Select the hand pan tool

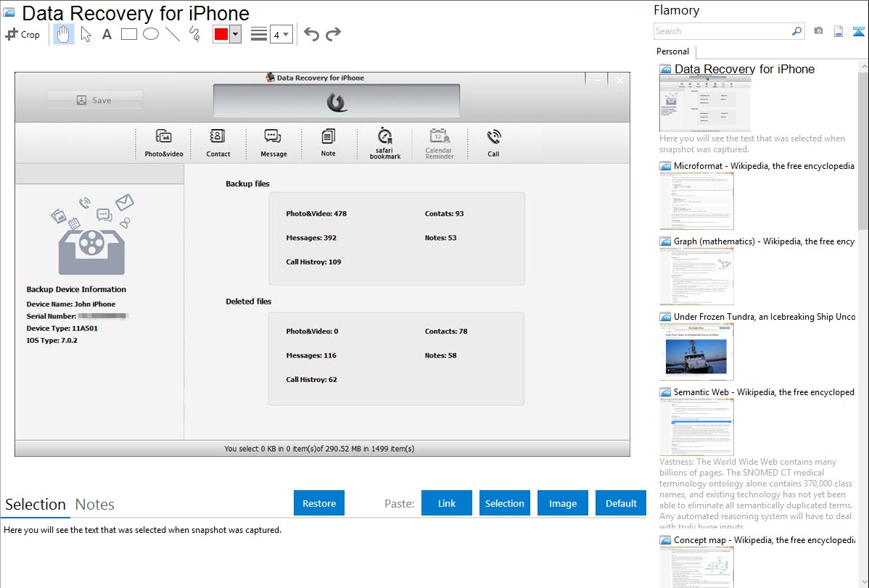coord(64,34)
